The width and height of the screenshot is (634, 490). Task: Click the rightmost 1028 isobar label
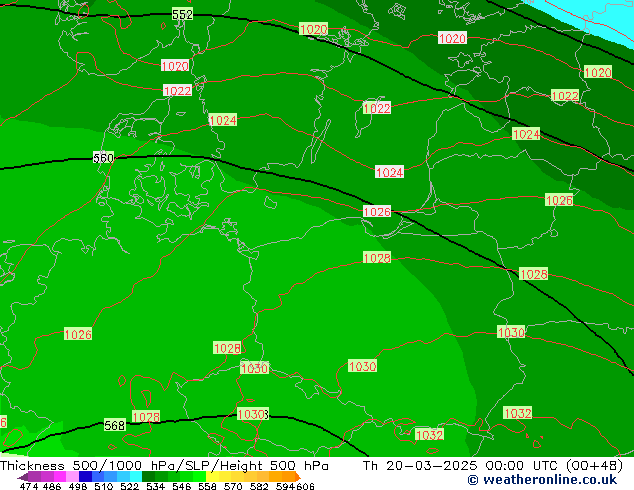[534, 274]
